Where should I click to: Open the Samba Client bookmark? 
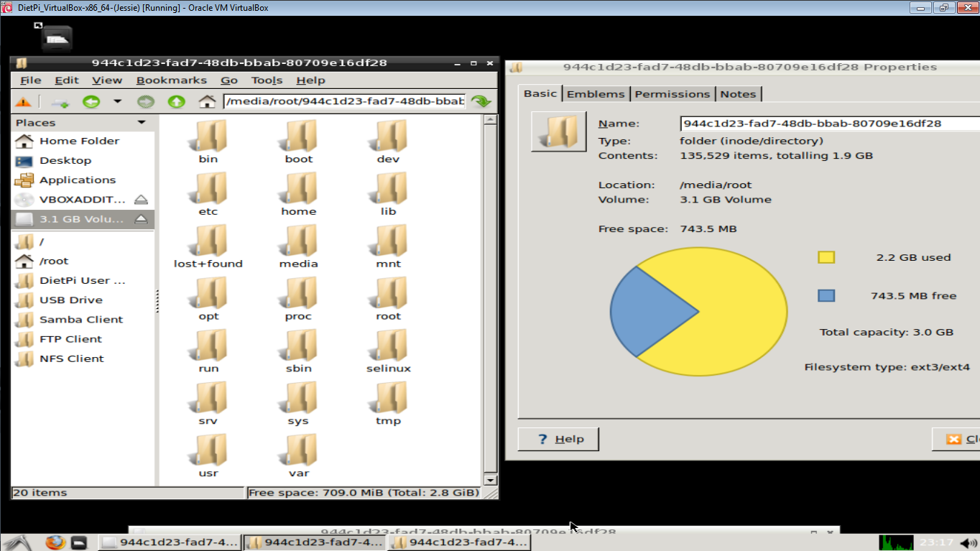coord(83,319)
